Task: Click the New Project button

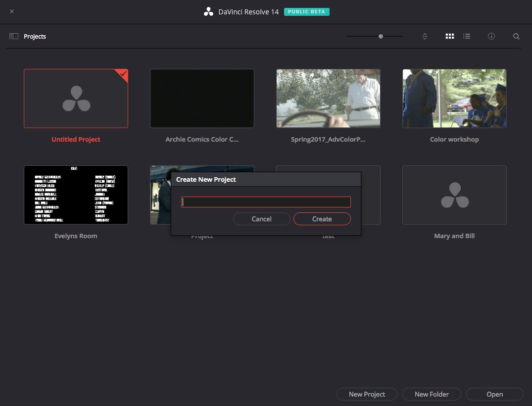Action: click(x=366, y=394)
